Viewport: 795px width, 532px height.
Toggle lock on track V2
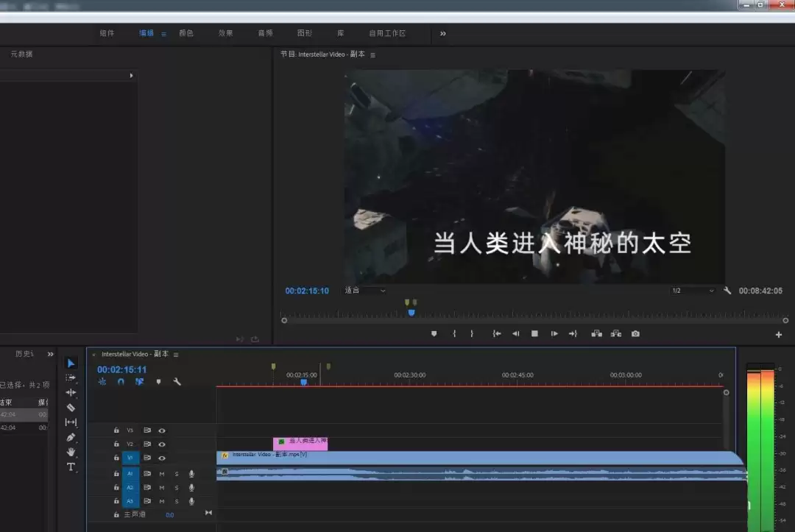pos(116,444)
